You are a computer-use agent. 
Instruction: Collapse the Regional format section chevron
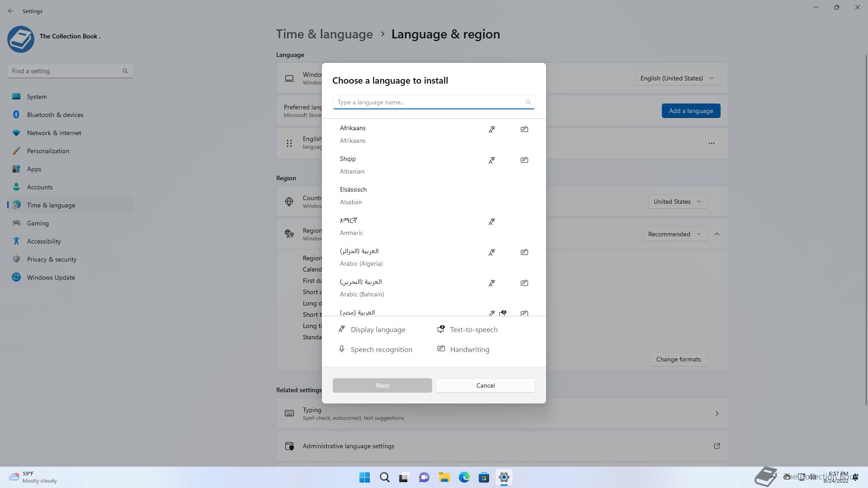click(x=717, y=234)
